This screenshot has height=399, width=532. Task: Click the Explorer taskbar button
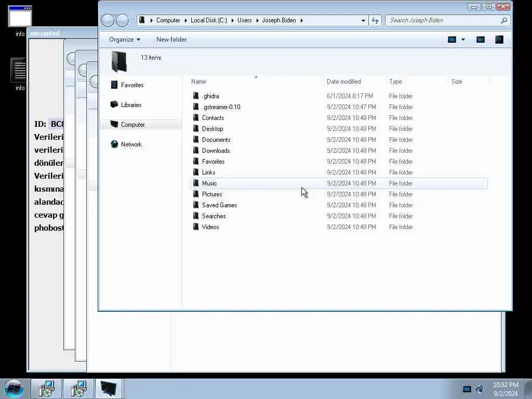click(109, 389)
